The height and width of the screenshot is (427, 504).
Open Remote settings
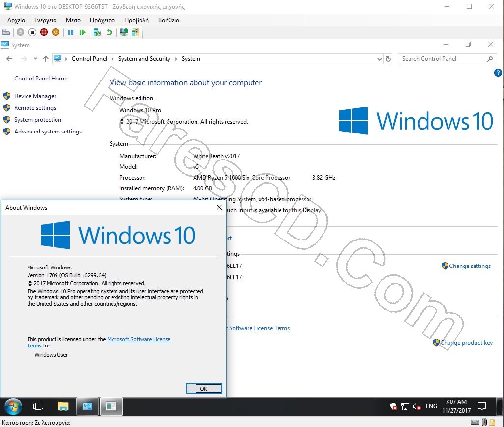point(35,108)
